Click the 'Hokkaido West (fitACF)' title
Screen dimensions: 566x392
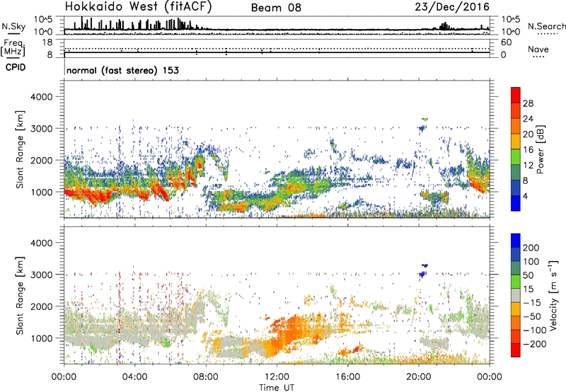138,6
